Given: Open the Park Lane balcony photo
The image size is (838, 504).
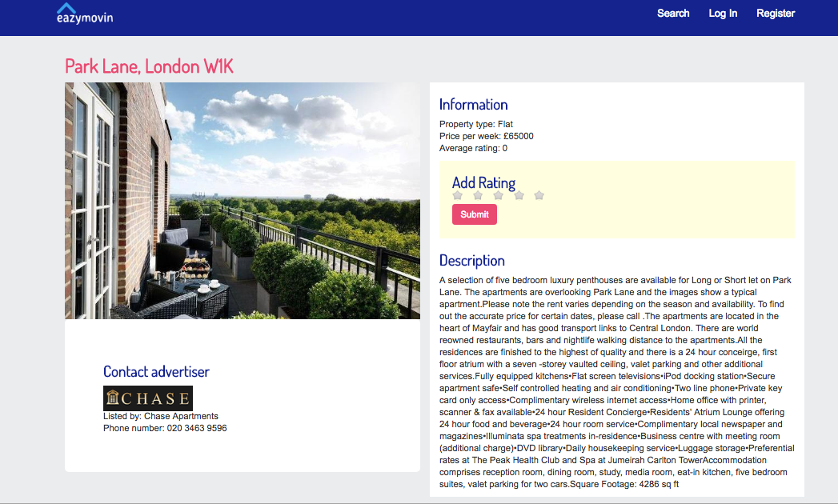Looking at the screenshot, I should [242, 201].
